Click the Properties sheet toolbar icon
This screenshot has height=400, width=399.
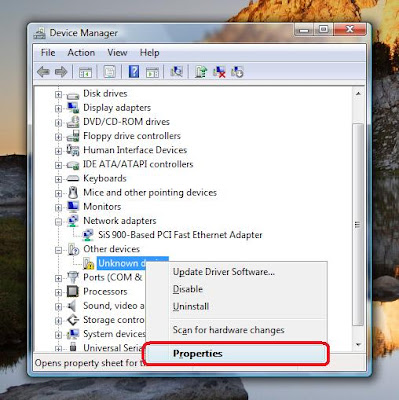(x=110, y=72)
